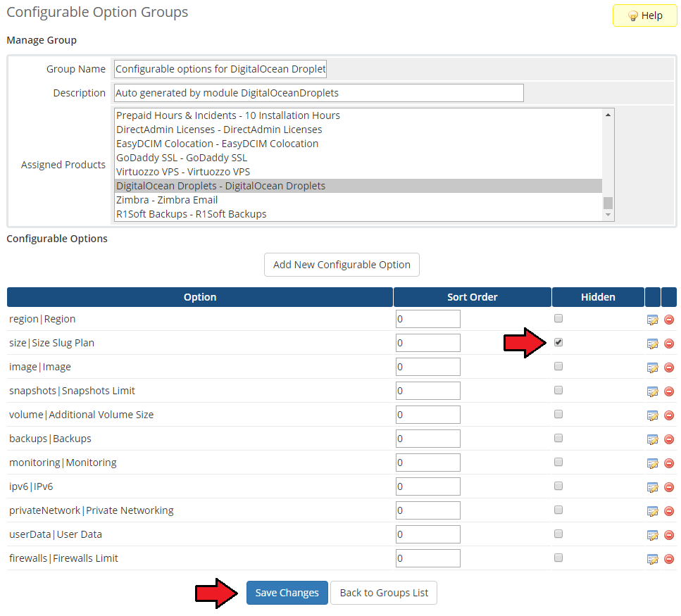
Task: Select DigitalOcean Droplets in Assigned Products
Action: click(358, 186)
